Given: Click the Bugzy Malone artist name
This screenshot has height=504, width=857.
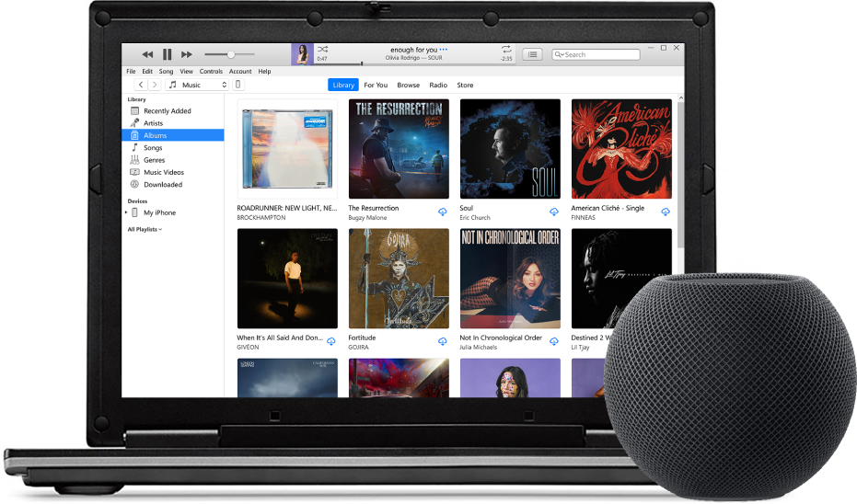Looking at the screenshot, I should click(x=367, y=218).
